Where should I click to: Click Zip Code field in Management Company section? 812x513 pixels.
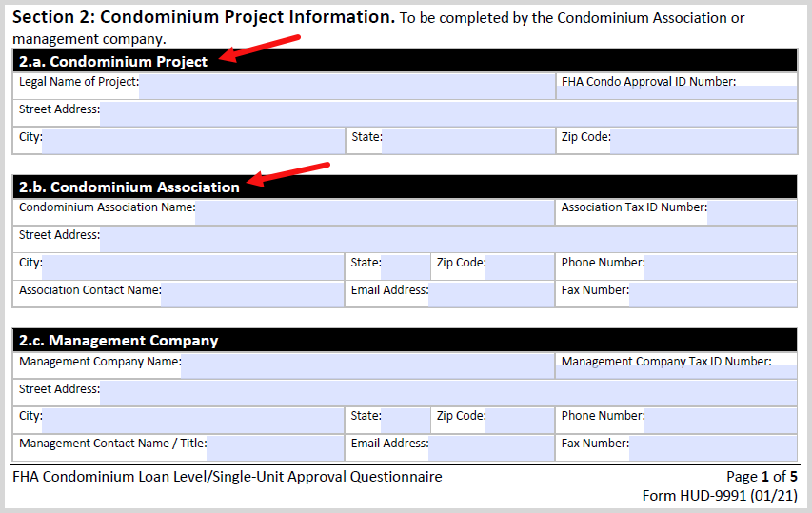coord(519,420)
